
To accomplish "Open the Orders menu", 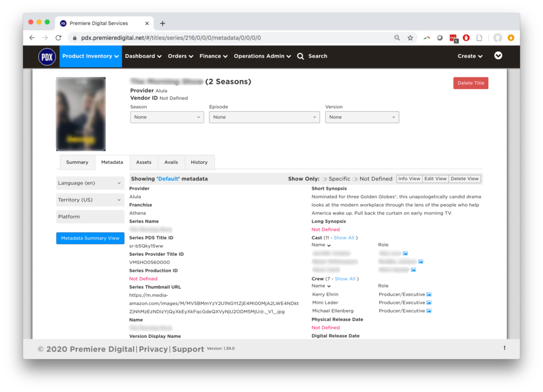I will coord(180,56).
